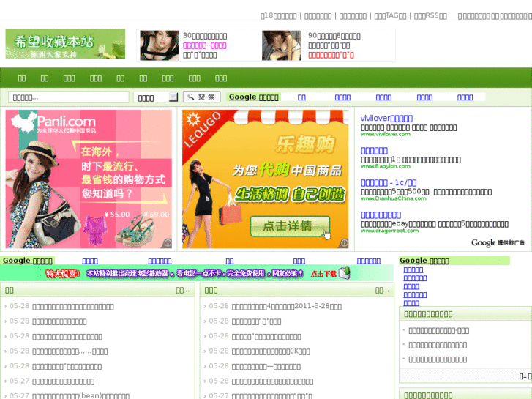Click ad info icon on Lequgo banner
This screenshot has height=399, width=532.
click(344, 243)
